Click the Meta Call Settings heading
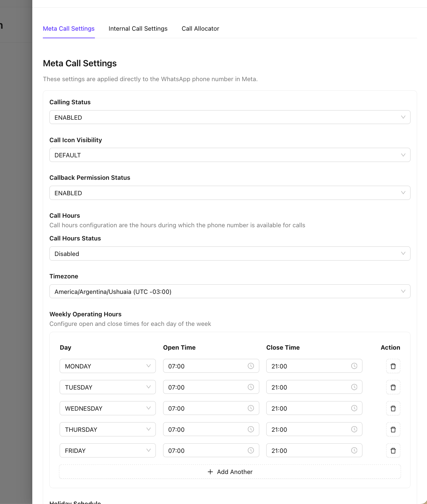The height and width of the screenshot is (504, 427). point(80,63)
